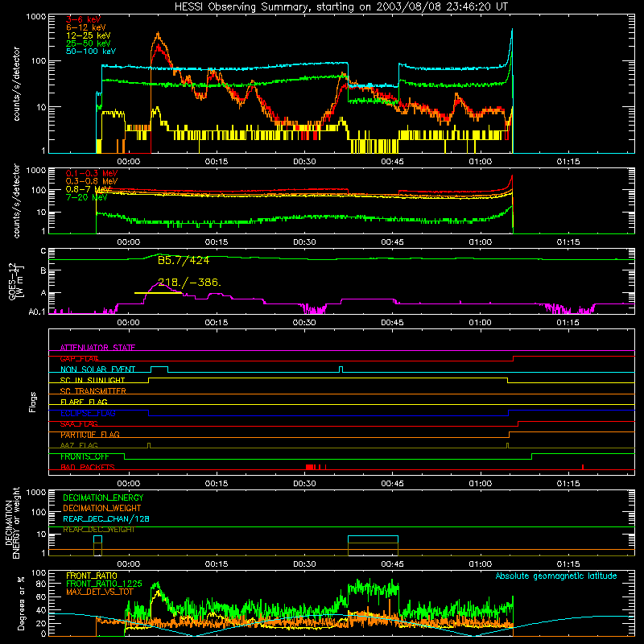The image size is (644, 644).
Task: Select the 3-6 keV legend label
Action: [84, 19]
